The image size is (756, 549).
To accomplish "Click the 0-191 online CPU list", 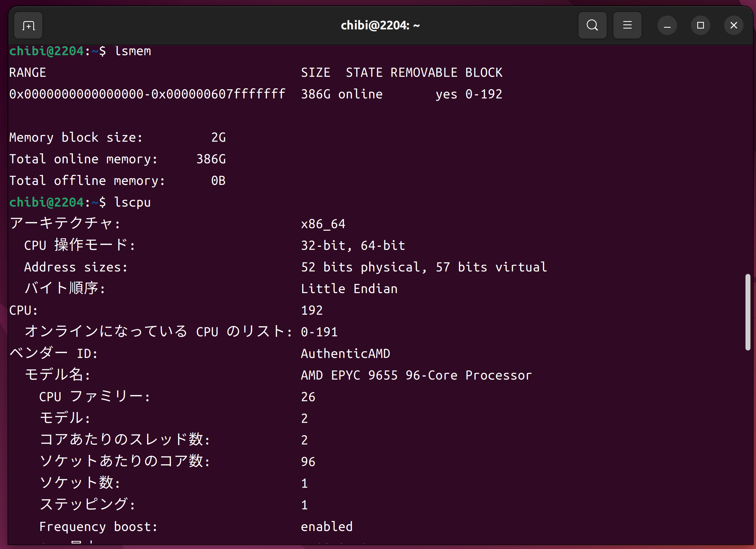I will pos(319,332).
